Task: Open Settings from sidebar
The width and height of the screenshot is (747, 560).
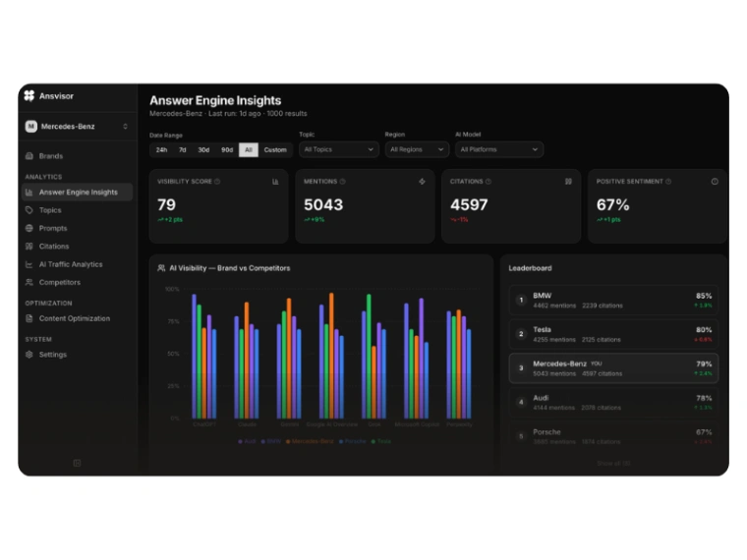Action: coord(78,355)
